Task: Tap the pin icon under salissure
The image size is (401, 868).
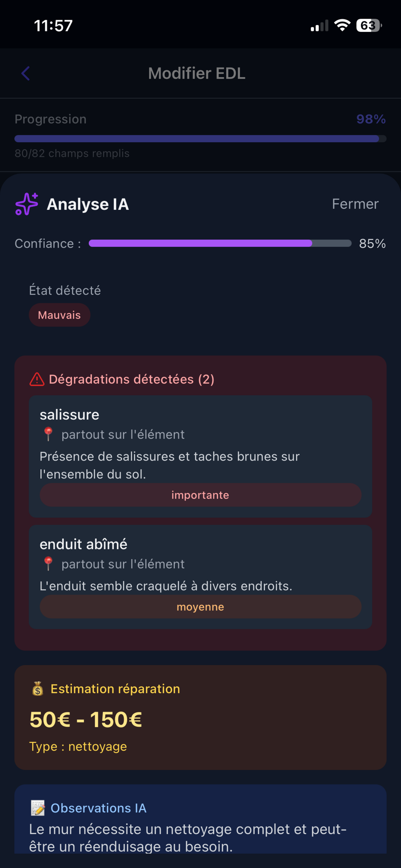Action: click(48, 434)
